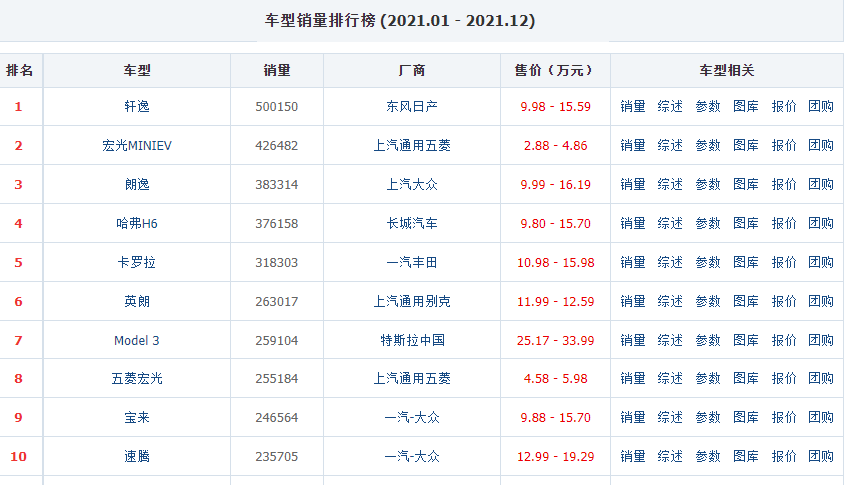Click rank number 10
The image size is (848, 487).
[x=18, y=456]
